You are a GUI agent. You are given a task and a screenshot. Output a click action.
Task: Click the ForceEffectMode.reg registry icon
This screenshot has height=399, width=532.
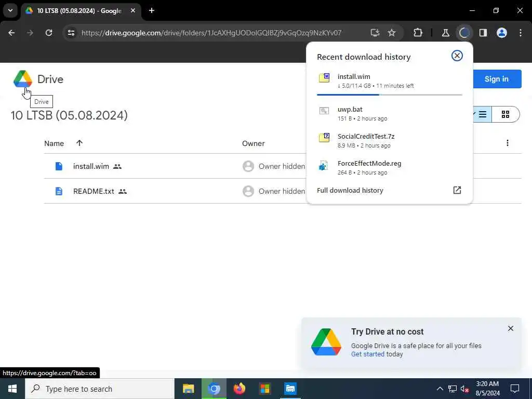pos(323,165)
